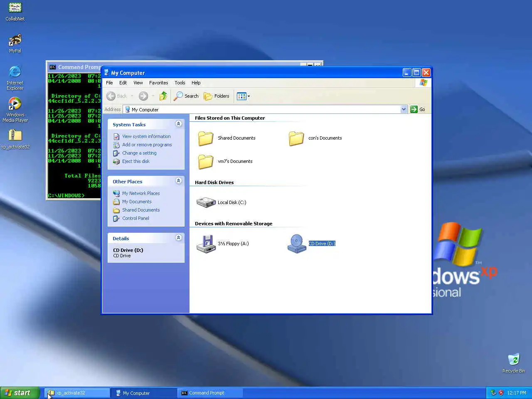Select xp_activate32 zip desktop icon

(15, 139)
